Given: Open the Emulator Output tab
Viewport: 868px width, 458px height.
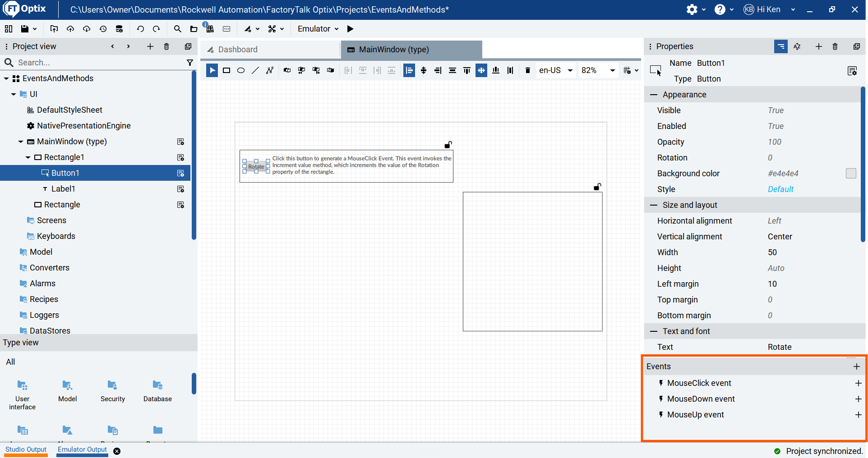Looking at the screenshot, I should [x=82, y=450].
